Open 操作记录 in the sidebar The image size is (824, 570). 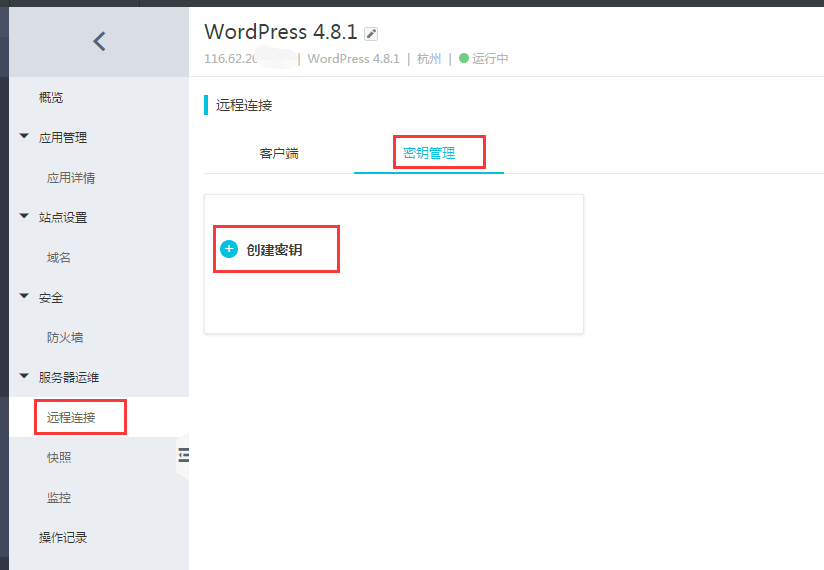click(x=63, y=537)
